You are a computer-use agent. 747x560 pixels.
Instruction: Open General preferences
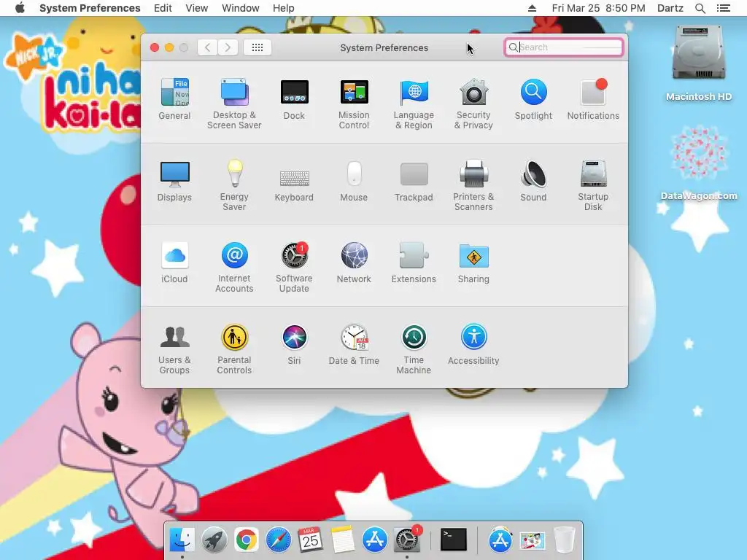(x=174, y=98)
